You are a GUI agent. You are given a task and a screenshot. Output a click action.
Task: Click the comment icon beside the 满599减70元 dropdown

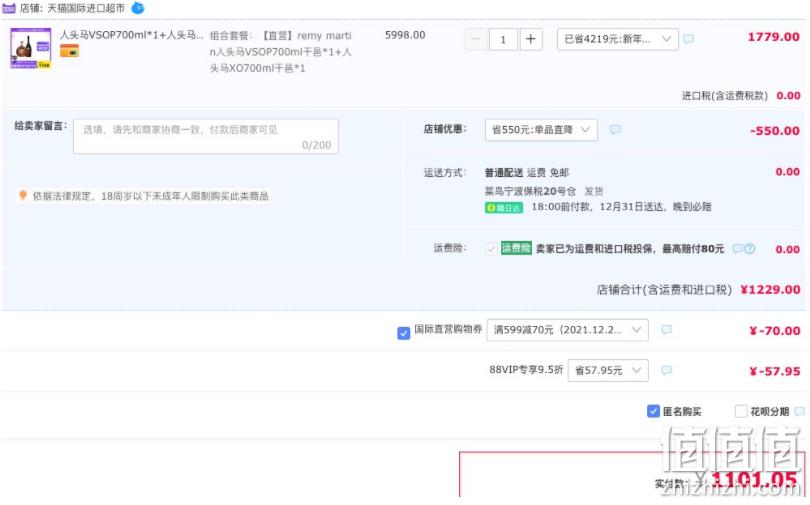point(666,329)
